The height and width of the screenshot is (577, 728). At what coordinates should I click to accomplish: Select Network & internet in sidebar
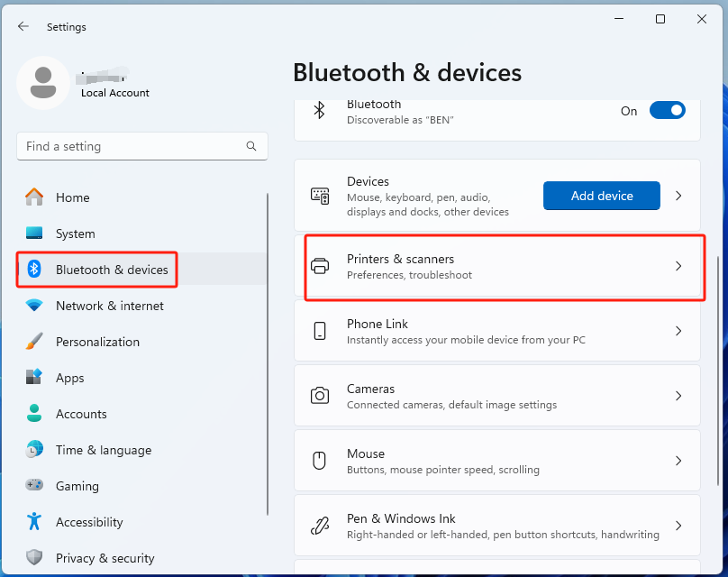(141, 306)
